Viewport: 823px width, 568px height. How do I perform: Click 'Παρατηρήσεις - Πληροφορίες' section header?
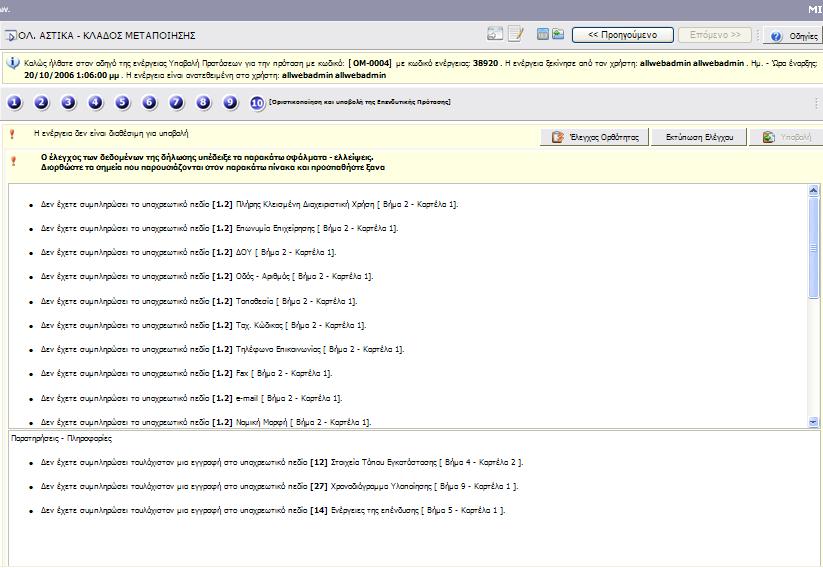coord(61,438)
